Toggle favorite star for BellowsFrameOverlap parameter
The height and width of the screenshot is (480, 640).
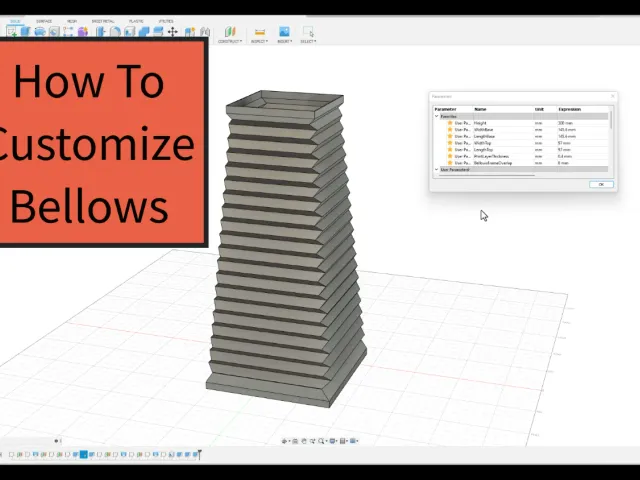(450, 163)
